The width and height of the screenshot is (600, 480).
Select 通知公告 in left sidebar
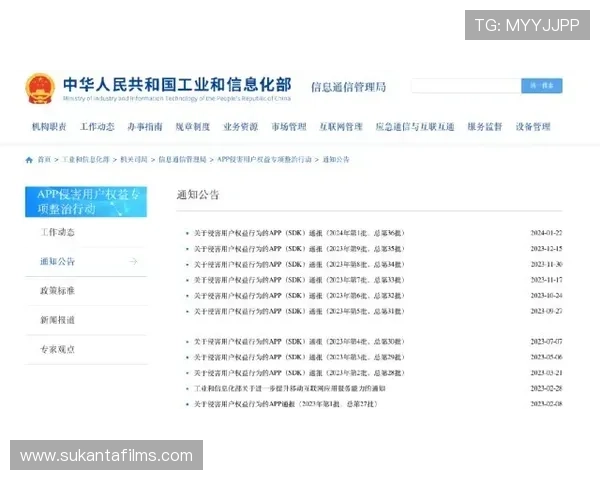coord(57,261)
